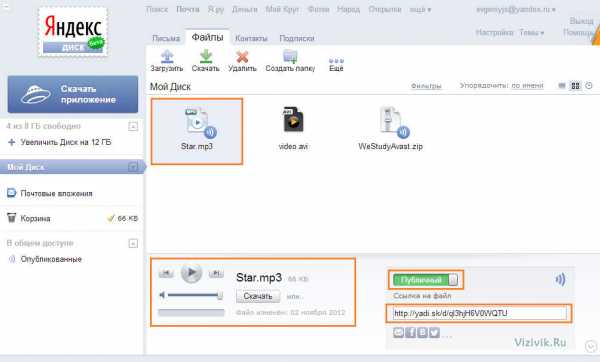Toggle the Публичный public link switch
Image resolution: width=600 pixels, height=362 pixels.
[x=426, y=280]
